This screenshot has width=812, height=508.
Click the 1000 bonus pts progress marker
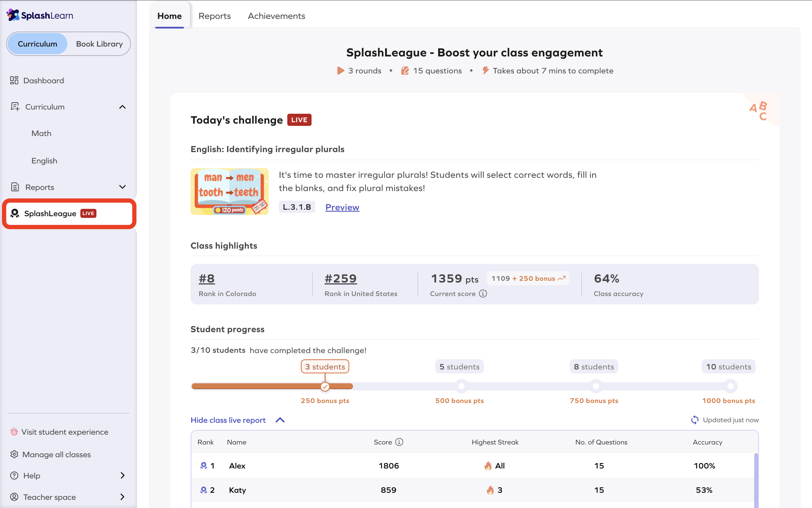pyautogui.click(x=731, y=386)
